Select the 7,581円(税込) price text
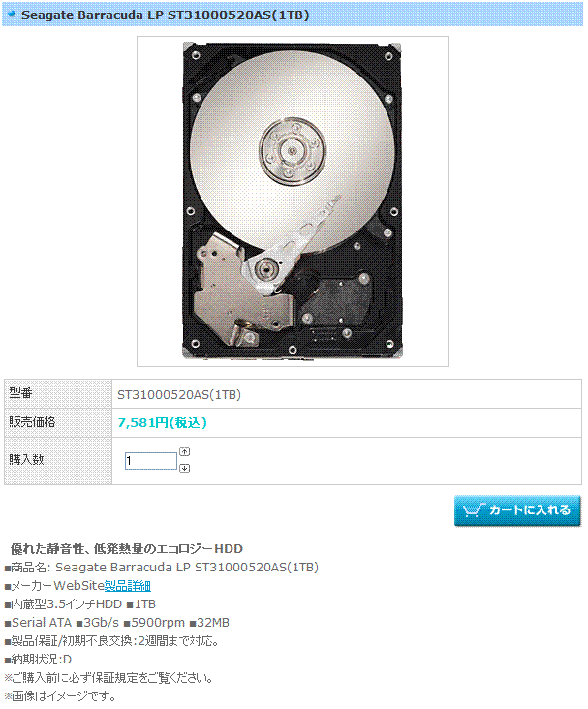This screenshot has width=588, height=709. (x=163, y=423)
